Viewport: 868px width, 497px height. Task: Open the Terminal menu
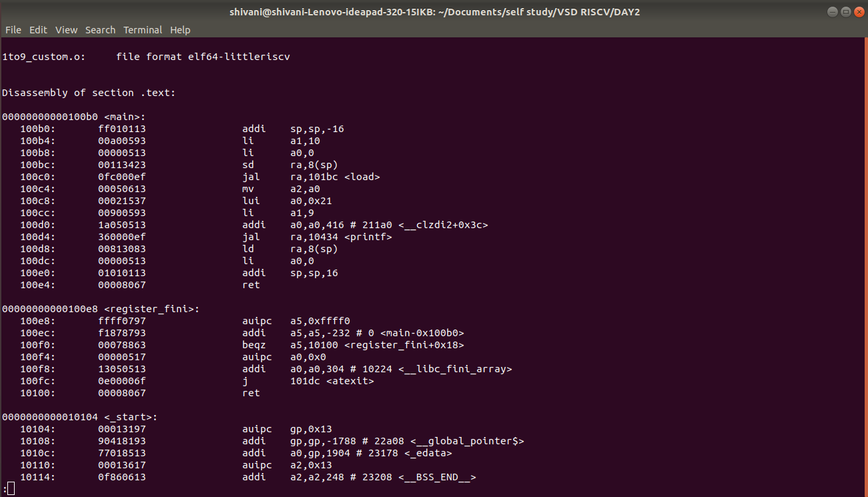143,30
